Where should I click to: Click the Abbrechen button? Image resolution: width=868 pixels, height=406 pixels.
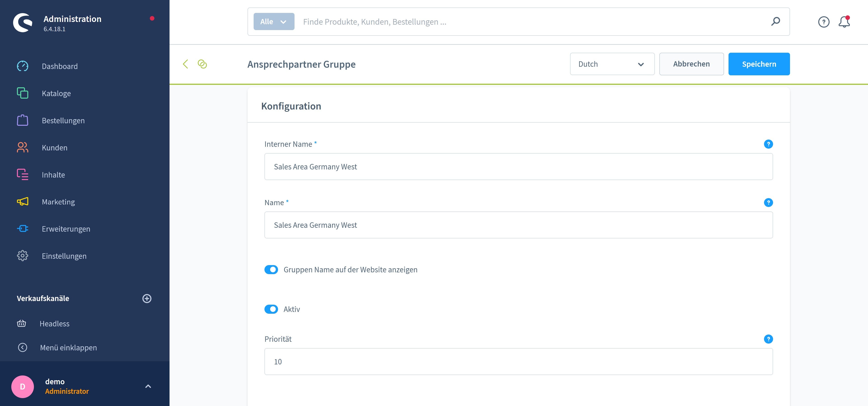(691, 64)
